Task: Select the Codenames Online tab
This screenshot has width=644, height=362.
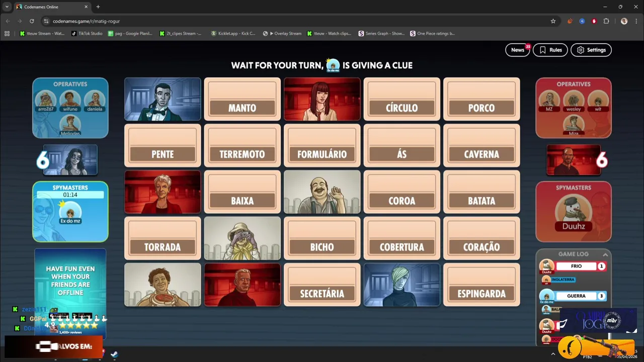Action: click(x=52, y=7)
